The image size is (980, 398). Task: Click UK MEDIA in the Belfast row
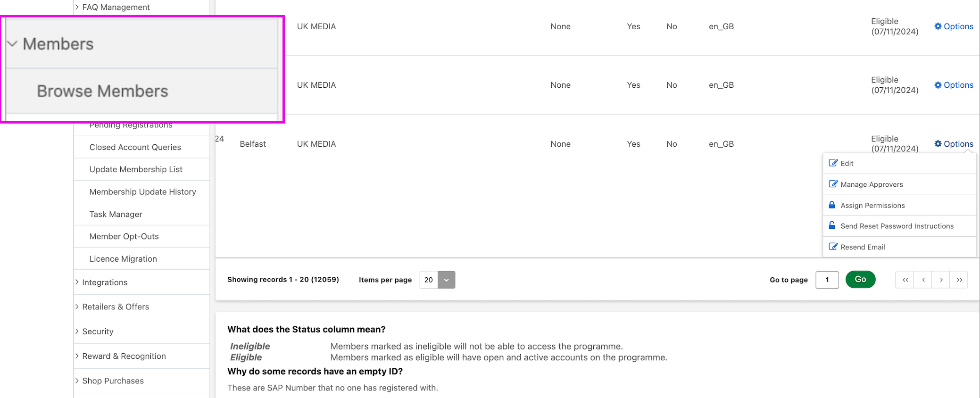coord(316,144)
